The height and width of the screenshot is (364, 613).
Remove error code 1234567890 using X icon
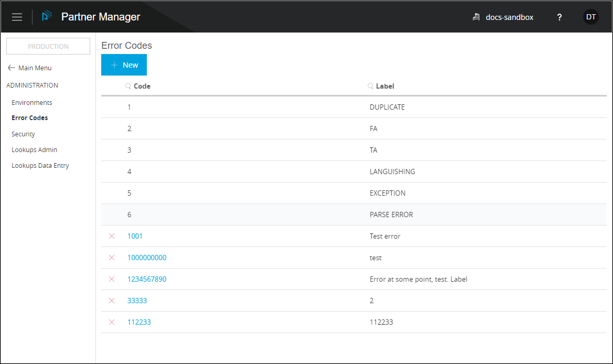(x=112, y=279)
